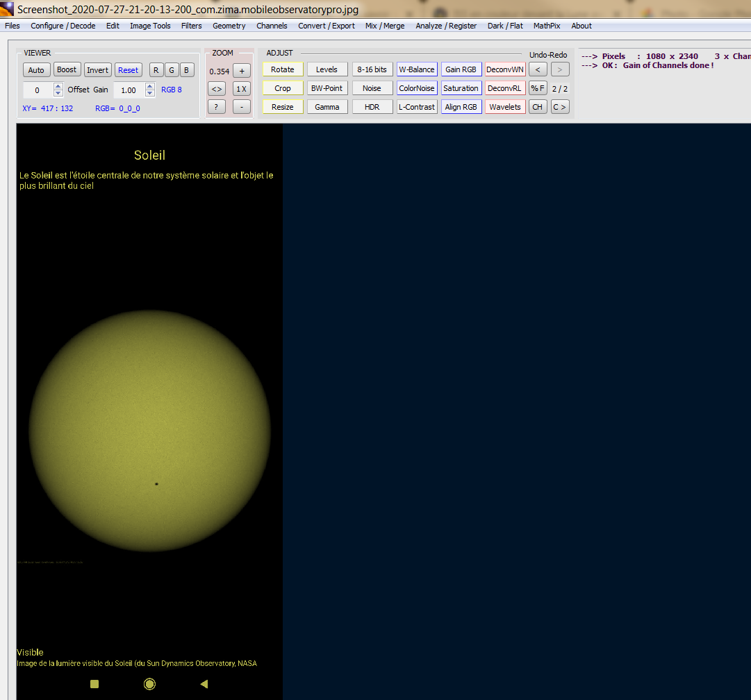751x700 pixels.
Task: Open the Filters menu
Action: [x=191, y=26]
